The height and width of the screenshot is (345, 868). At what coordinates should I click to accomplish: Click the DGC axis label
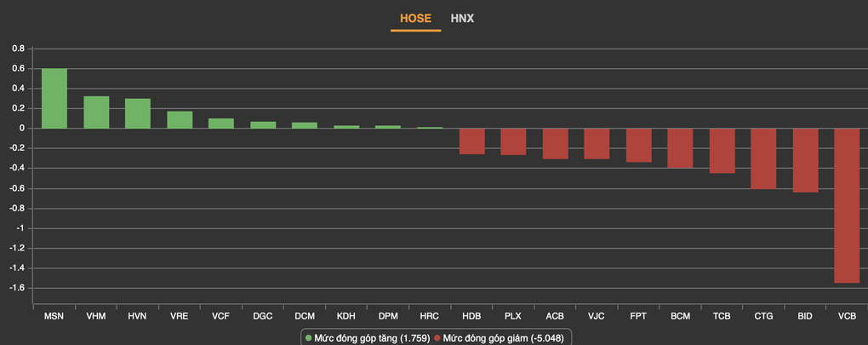(263, 316)
